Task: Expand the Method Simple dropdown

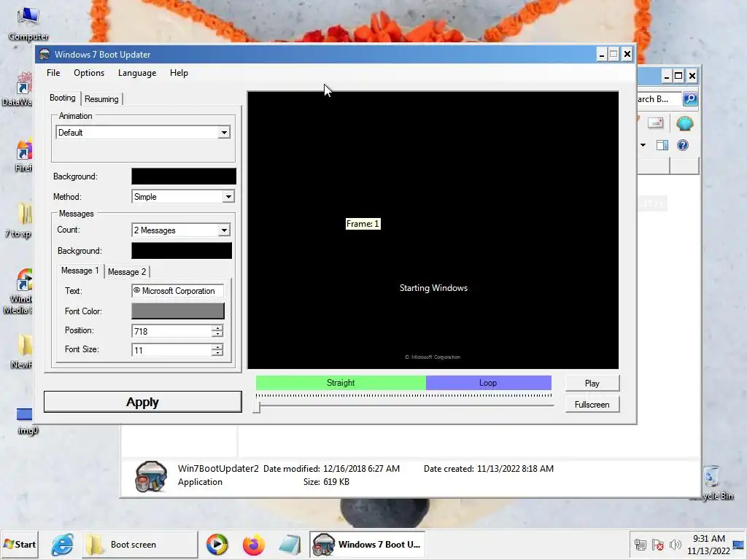Action: coord(228,197)
